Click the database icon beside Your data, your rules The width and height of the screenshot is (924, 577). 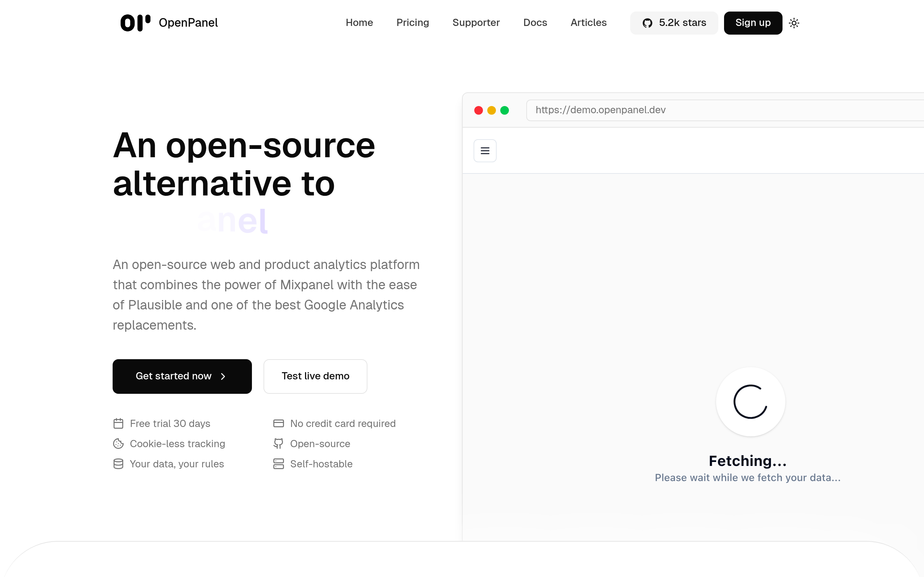[x=118, y=464]
